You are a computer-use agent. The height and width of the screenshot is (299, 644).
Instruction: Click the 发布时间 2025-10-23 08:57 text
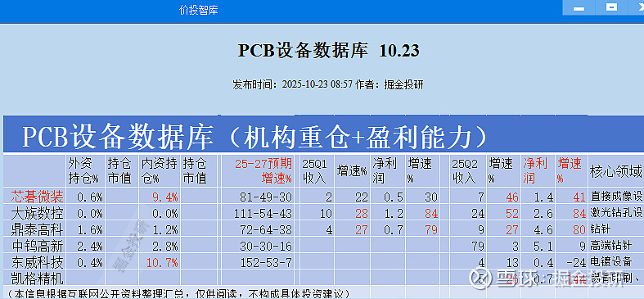click(x=293, y=84)
